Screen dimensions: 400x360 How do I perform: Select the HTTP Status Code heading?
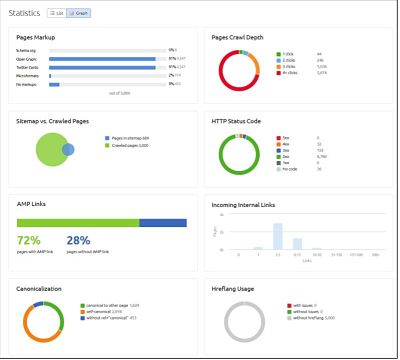(x=236, y=121)
